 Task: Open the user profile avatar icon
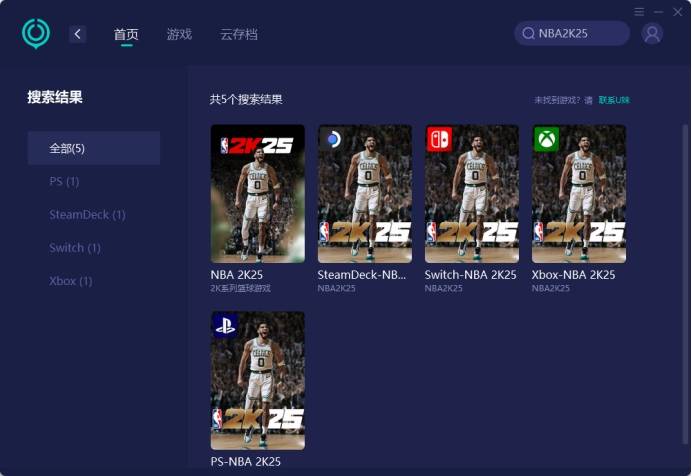(x=652, y=34)
